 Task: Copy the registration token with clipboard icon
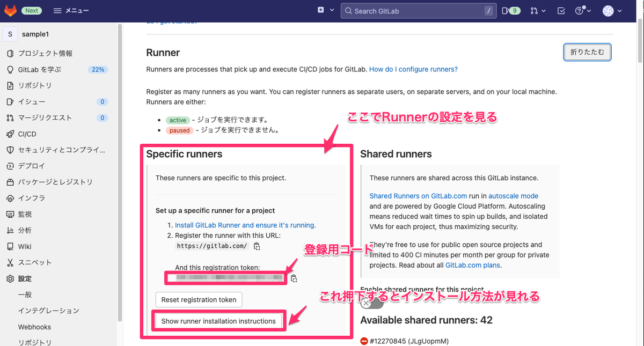(x=294, y=278)
